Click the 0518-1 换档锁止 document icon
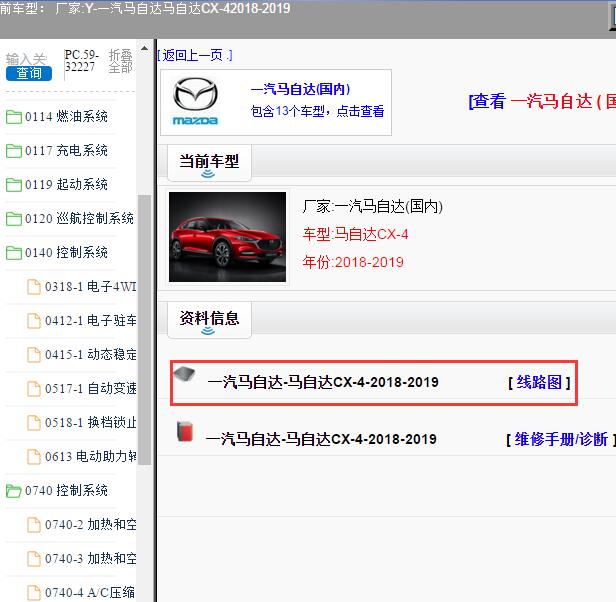 coord(34,423)
